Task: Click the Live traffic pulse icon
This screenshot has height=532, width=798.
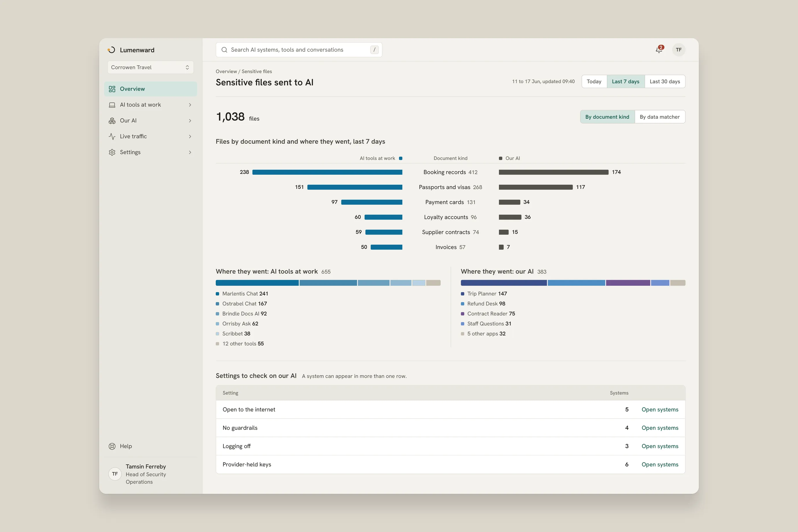Action: pos(112,136)
